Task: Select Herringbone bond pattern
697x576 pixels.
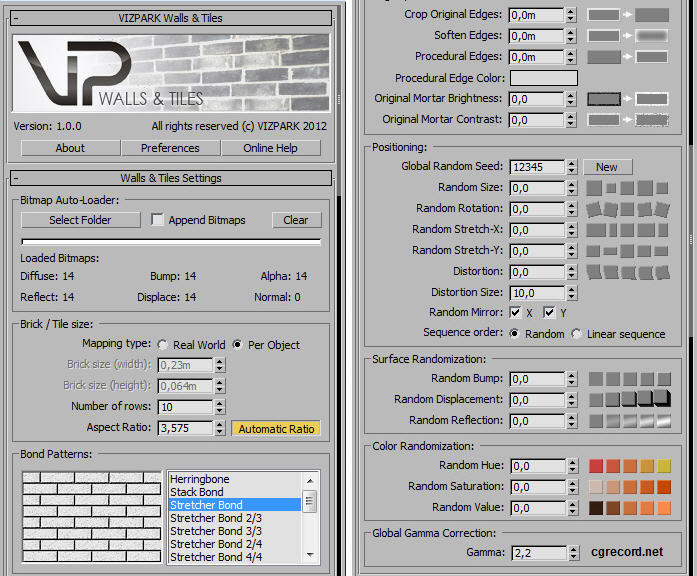Action: pos(235,479)
